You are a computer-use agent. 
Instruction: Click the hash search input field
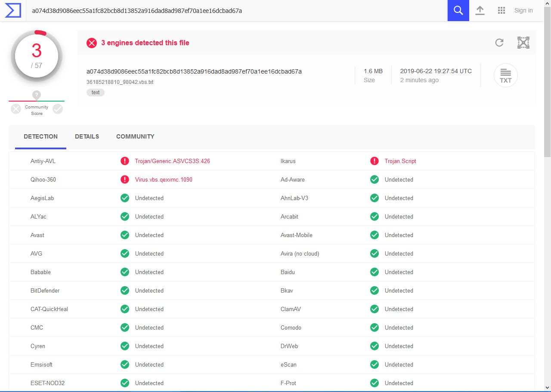click(237, 11)
